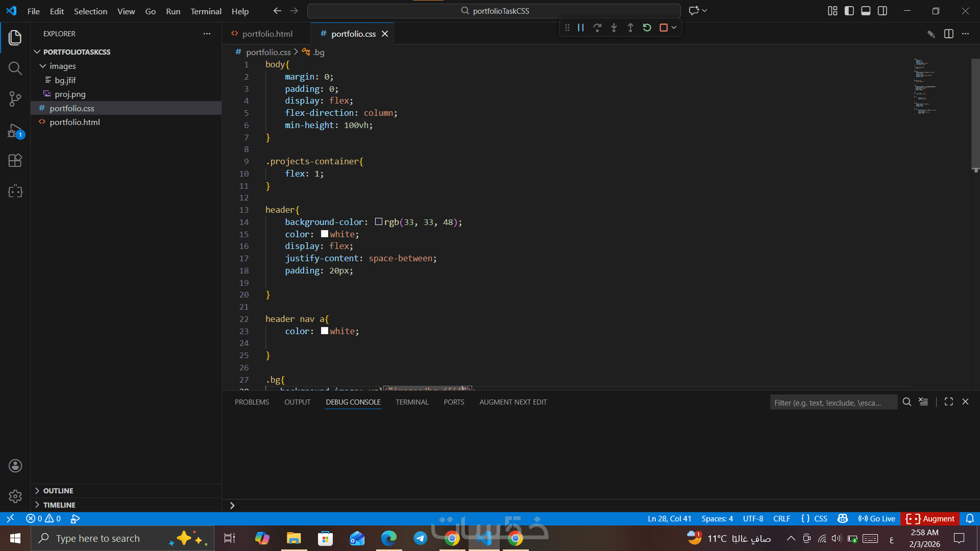Toggle the secondary side bar layout button
980x551 pixels.
point(883,11)
